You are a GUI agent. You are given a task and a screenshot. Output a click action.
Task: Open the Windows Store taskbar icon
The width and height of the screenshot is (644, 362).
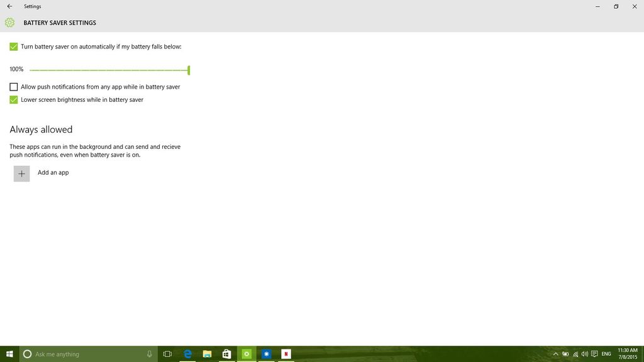click(226, 354)
